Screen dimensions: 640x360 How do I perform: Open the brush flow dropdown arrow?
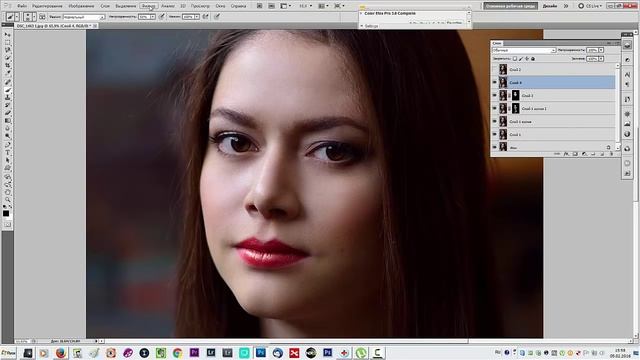coord(197,17)
